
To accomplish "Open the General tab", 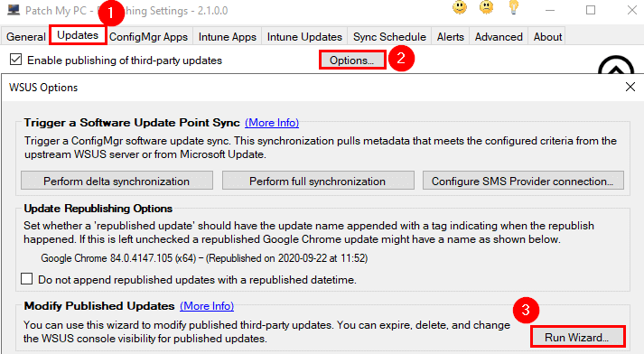I will pyautogui.click(x=25, y=36).
